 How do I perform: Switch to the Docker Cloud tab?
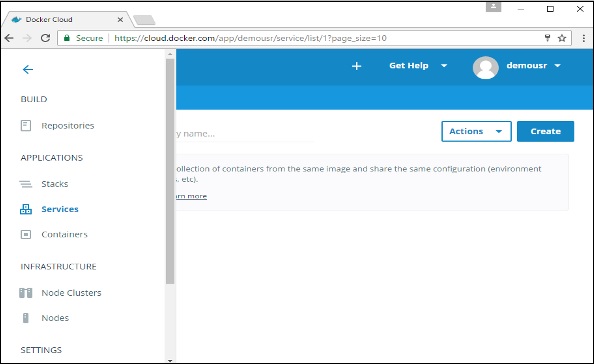click(67, 19)
